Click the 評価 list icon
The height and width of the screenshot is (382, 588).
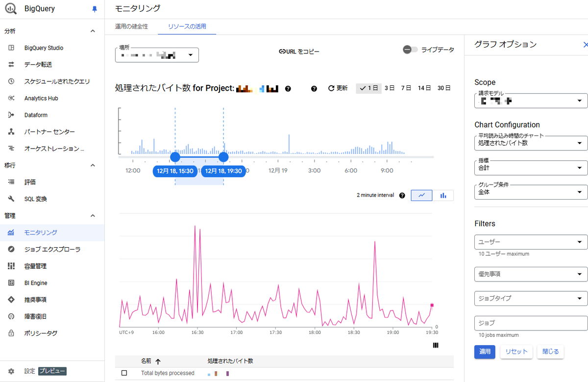11,182
